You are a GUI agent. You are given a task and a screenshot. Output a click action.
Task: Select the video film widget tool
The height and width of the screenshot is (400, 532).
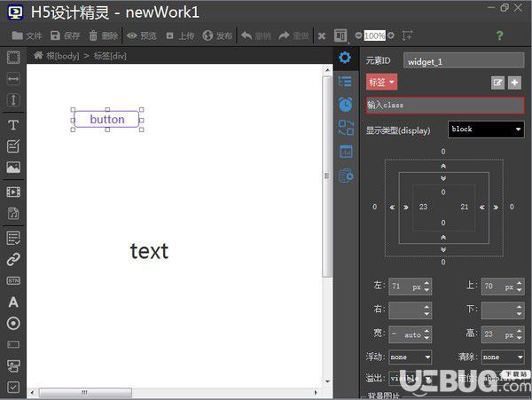(x=13, y=192)
